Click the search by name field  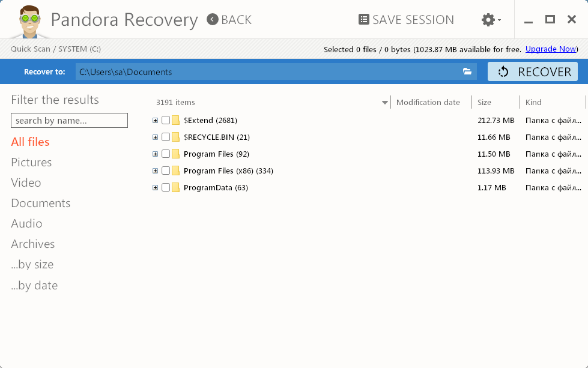[x=70, y=120]
